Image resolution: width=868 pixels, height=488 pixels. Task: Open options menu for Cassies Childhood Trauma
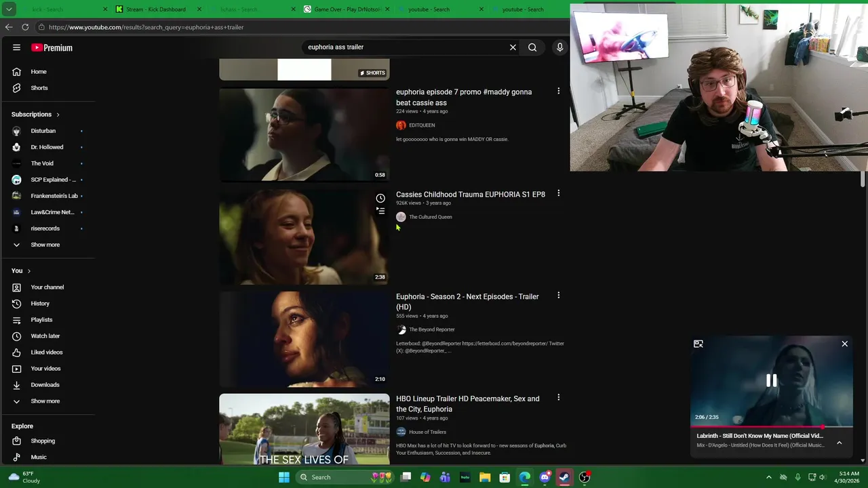click(558, 193)
